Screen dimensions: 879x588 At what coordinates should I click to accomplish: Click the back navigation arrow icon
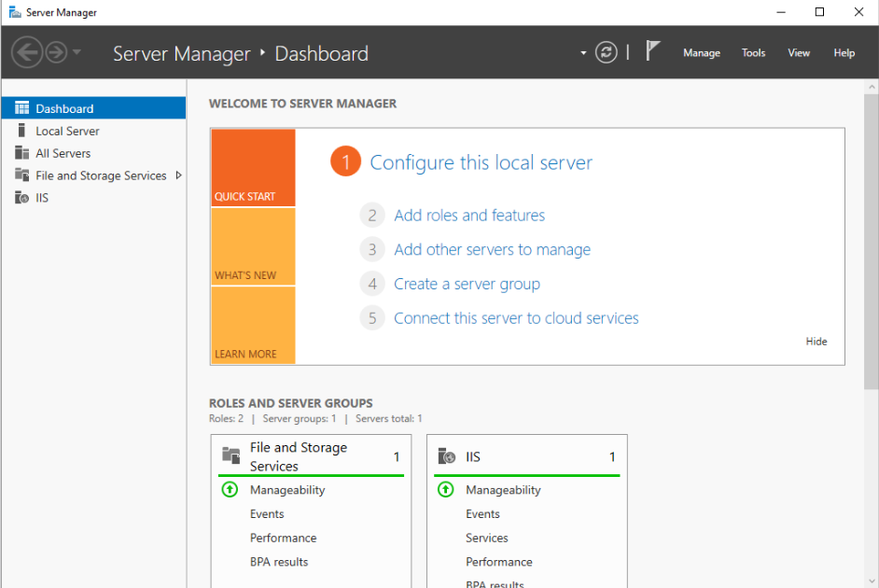point(26,53)
